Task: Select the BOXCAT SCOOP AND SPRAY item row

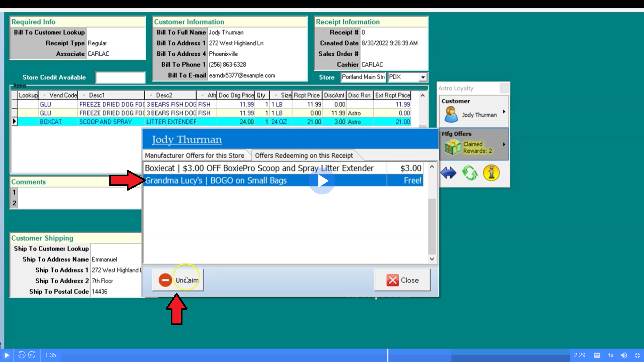Action: (214, 122)
